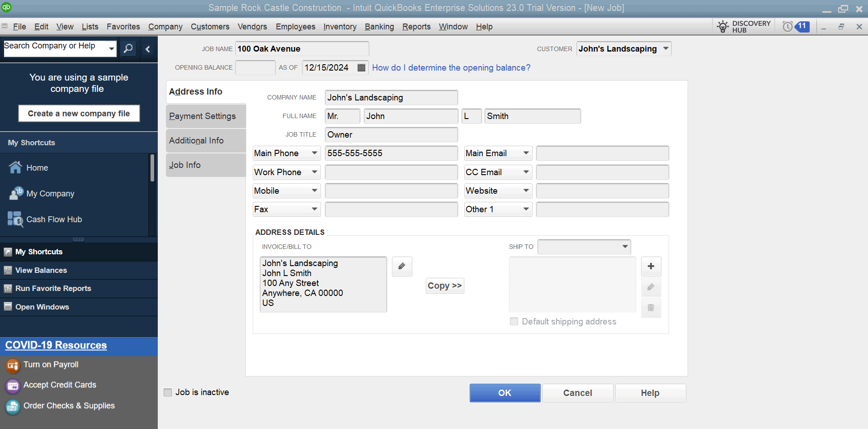Check Default shipping address box
This screenshot has height=429, width=868.
click(x=514, y=321)
